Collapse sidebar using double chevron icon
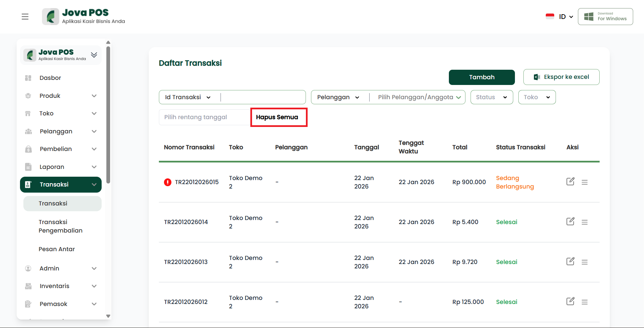This screenshot has width=644, height=328. (94, 55)
